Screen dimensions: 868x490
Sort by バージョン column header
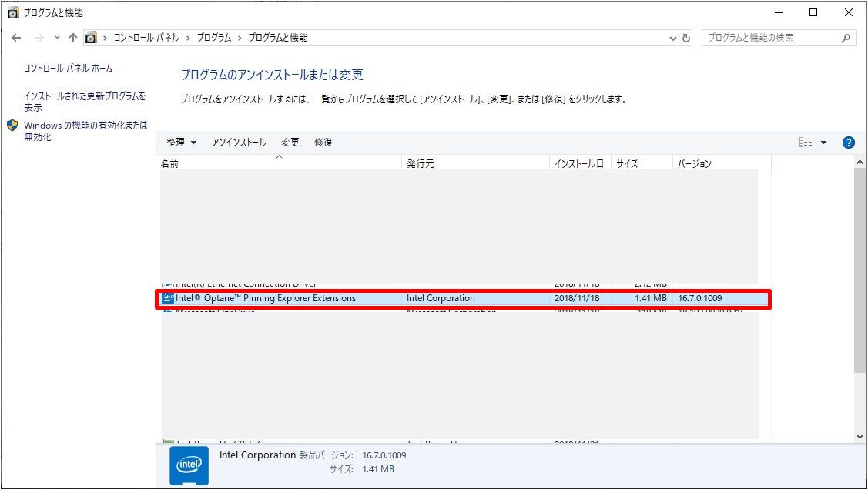(x=722, y=163)
